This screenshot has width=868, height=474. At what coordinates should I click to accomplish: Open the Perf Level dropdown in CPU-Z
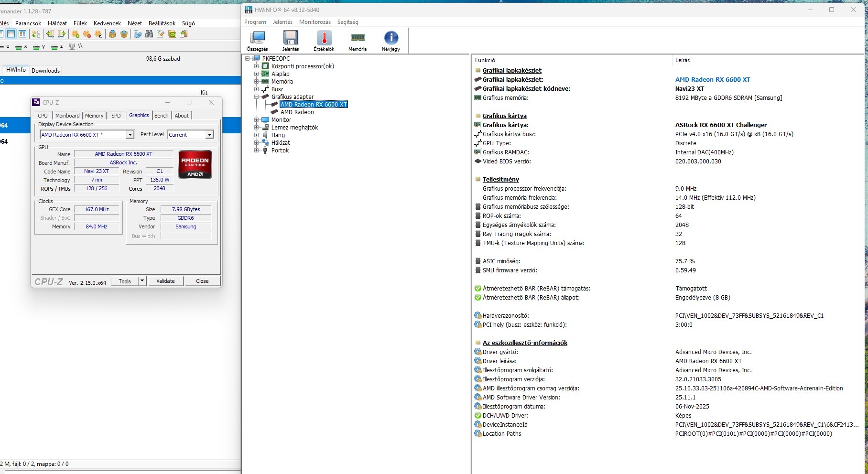click(209, 135)
